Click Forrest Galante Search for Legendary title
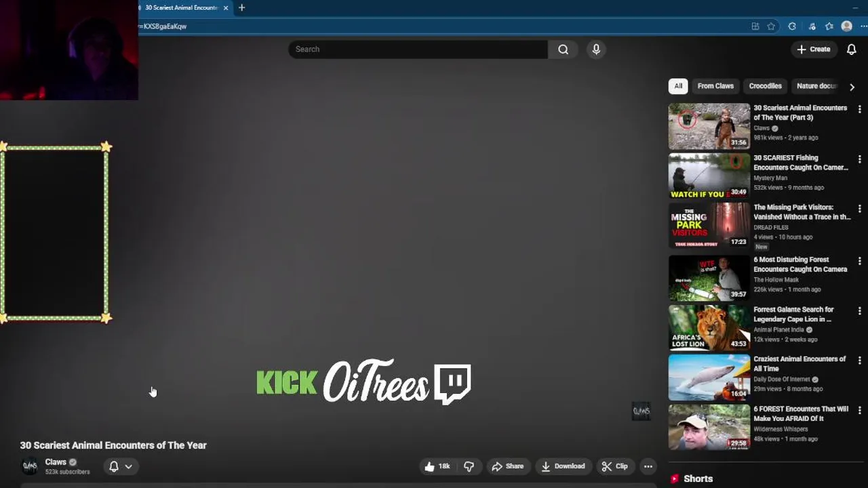Image resolution: width=868 pixels, height=488 pixels. point(793,314)
